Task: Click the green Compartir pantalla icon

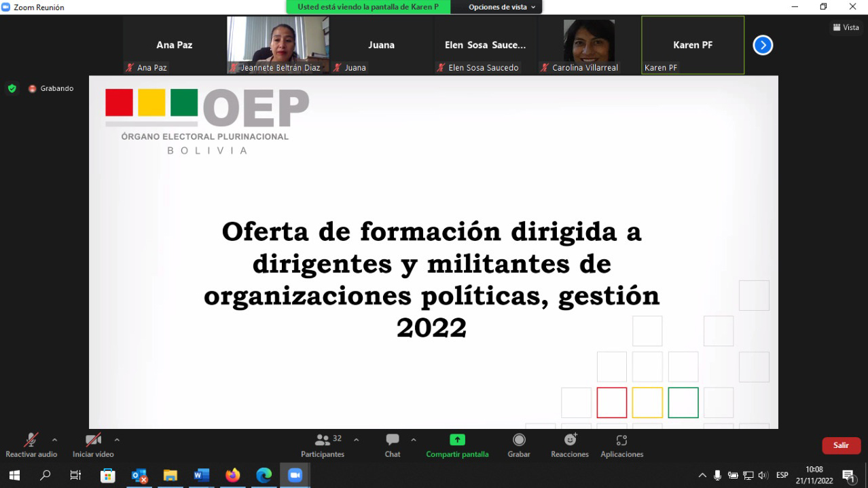Action: tap(457, 440)
